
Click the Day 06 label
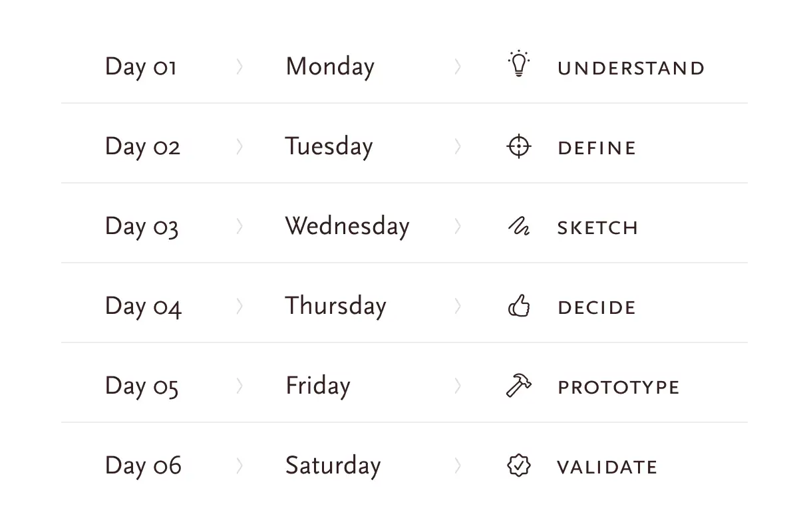click(143, 465)
